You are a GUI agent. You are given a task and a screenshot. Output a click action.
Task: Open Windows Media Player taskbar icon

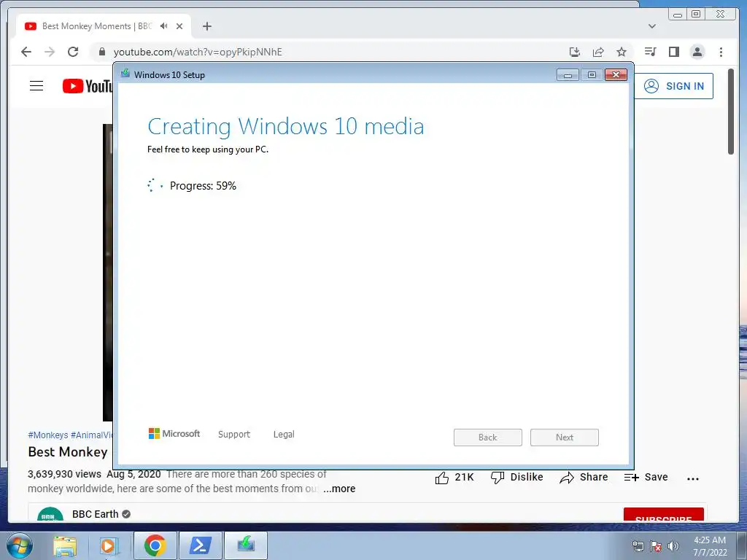click(x=109, y=545)
